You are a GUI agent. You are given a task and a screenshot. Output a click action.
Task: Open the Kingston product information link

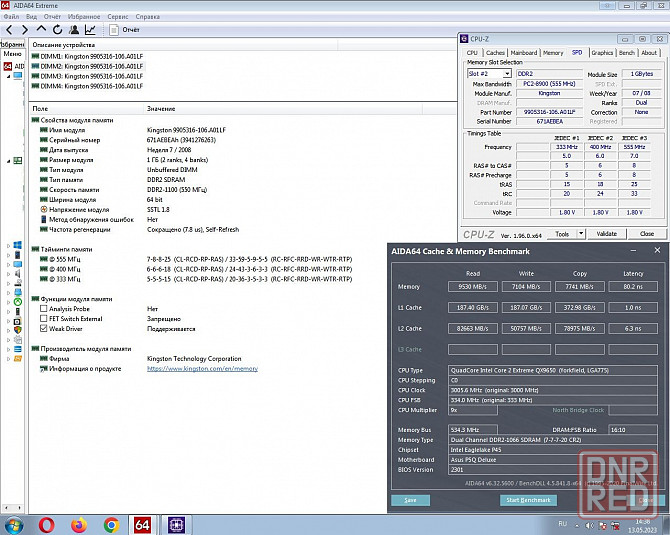(x=203, y=368)
